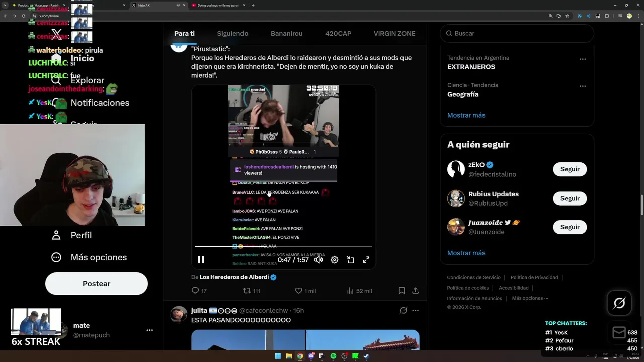The image size is (644, 362).
Task: Reload the page in browser toolbar
Action: [23, 16]
